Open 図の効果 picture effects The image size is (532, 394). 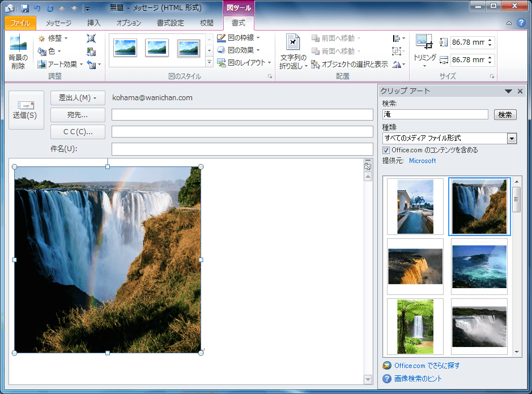pos(239,50)
